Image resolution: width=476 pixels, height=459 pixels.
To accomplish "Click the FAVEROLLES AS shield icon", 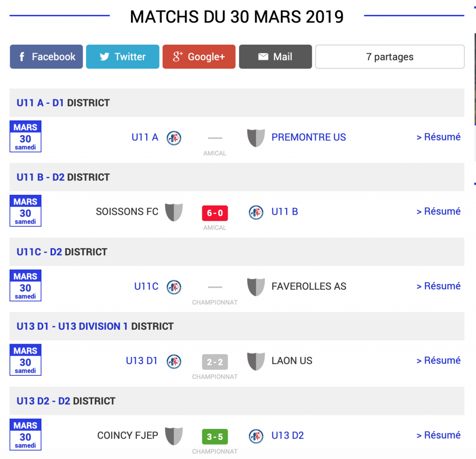I will [256, 286].
